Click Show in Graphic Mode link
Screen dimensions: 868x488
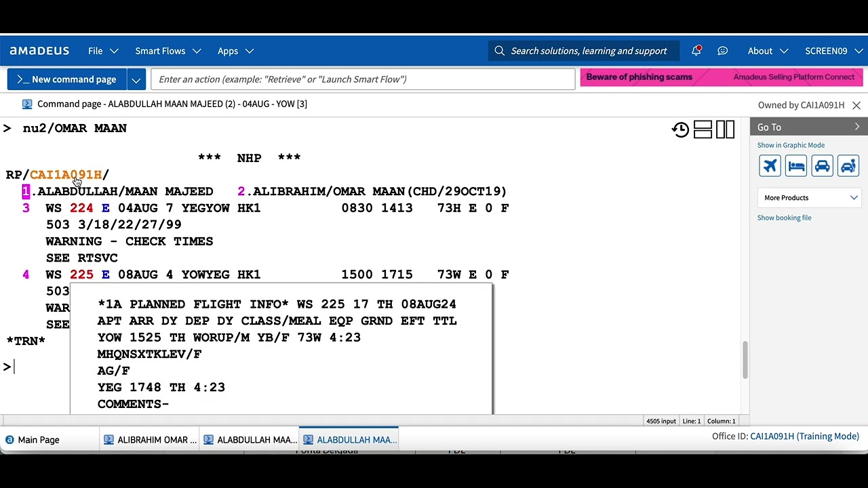pos(791,145)
